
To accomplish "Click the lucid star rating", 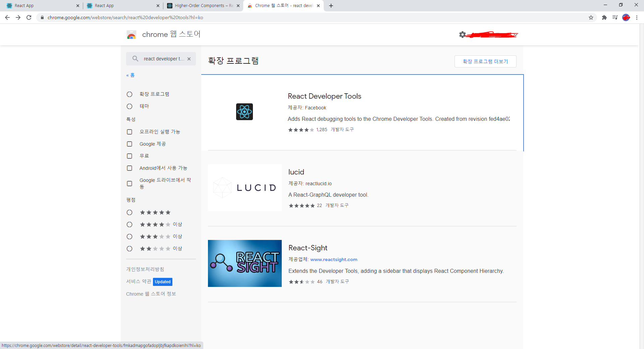I will [302, 206].
